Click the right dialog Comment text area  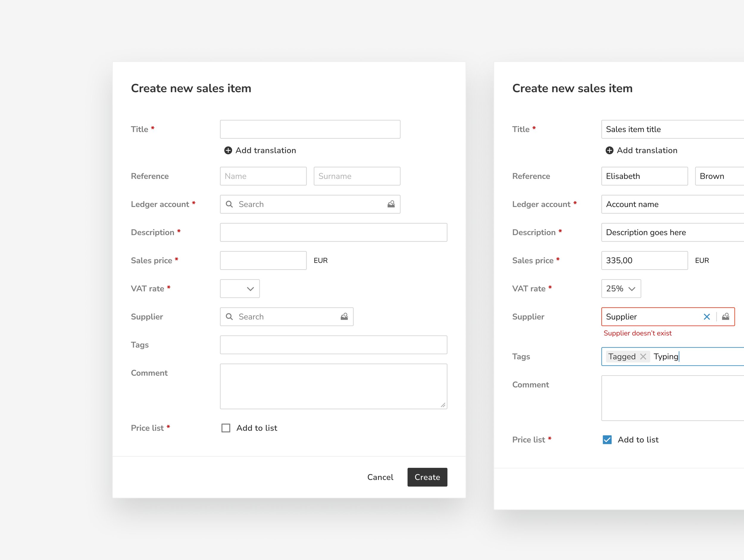[673, 398]
